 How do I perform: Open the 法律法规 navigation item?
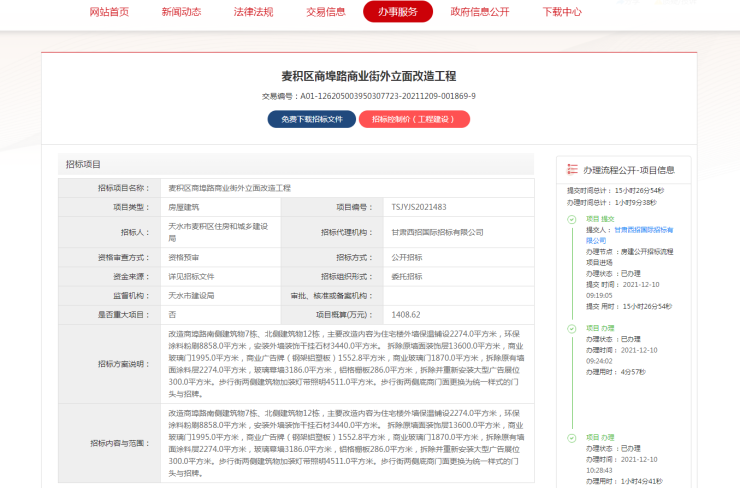pos(253,12)
